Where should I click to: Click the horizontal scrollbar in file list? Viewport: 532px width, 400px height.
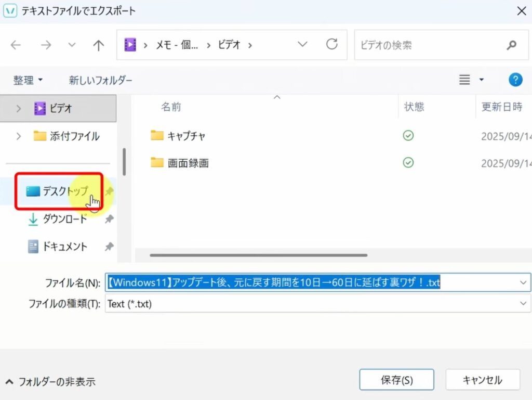(258, 255)
